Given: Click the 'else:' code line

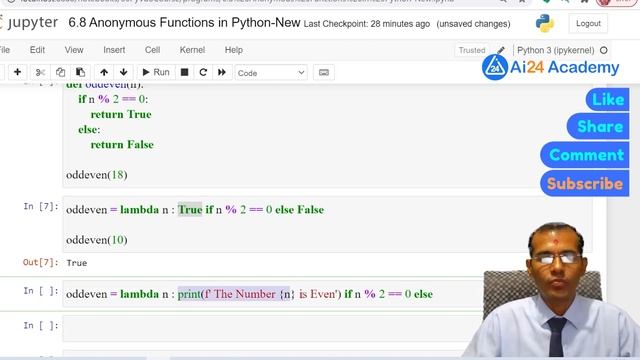Looking at the screenshot, I should click(x=89, y=129).
